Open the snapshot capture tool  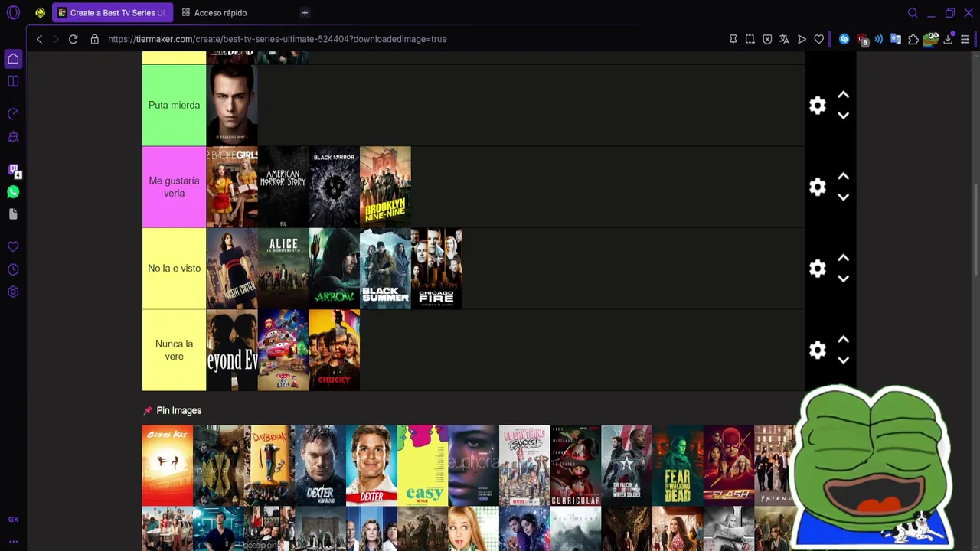point(750,39)
